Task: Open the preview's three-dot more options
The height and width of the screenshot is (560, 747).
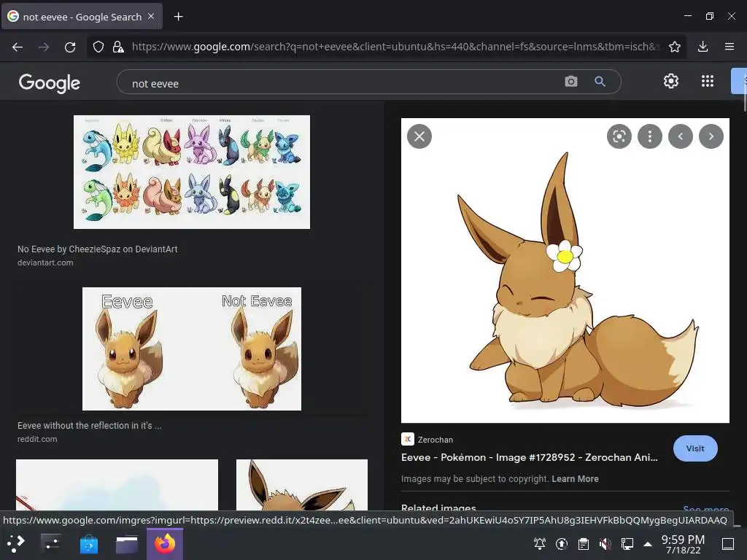Action: (650, 136)
